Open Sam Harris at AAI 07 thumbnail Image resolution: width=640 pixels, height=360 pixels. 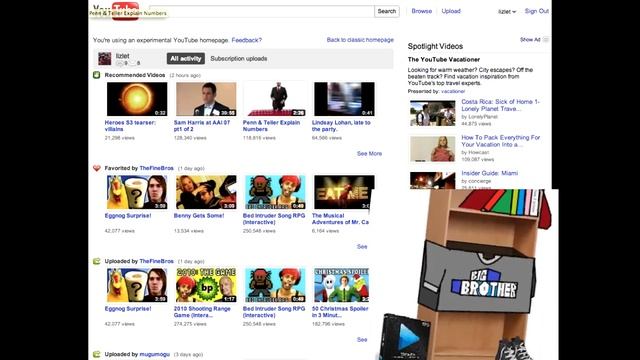pyautogui.click(x=206, y=99)
